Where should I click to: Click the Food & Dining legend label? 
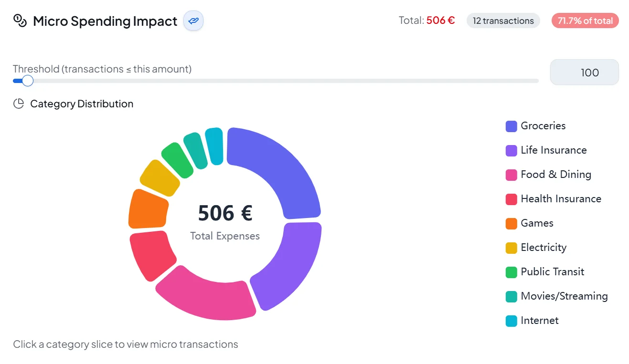tap(555, 174)
